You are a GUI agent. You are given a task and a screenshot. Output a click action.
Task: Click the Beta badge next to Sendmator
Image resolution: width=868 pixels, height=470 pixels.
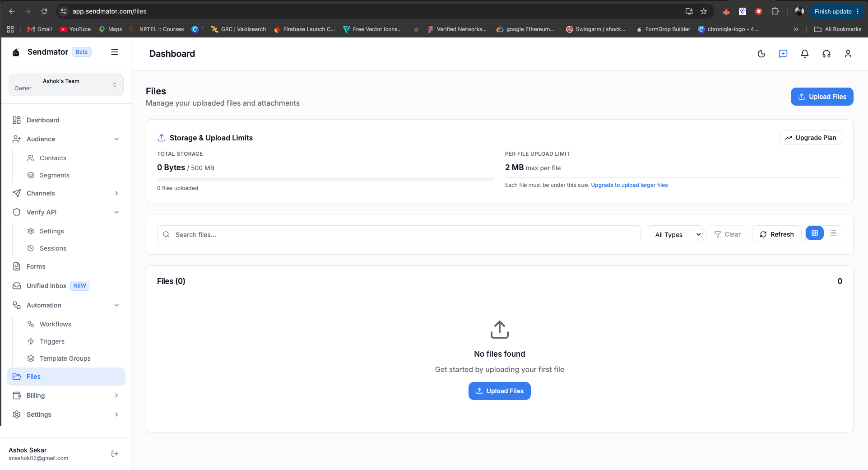[x=82, y=52]
